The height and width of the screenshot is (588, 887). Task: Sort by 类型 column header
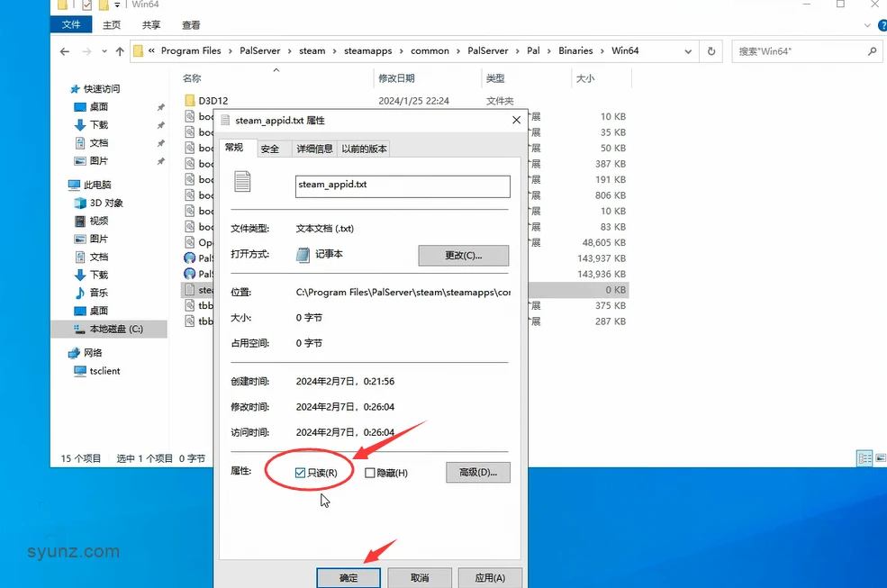[x=495, y=78]
